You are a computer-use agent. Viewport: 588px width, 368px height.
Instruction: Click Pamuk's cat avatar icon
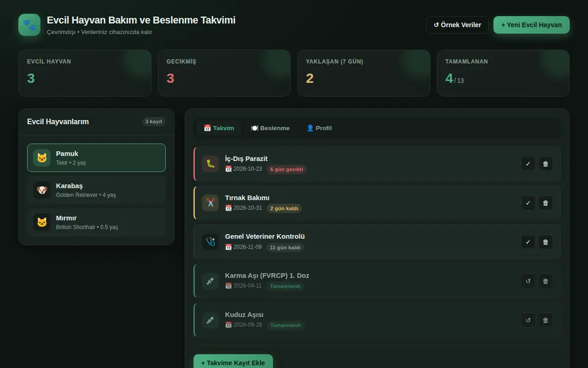[42, 158]
